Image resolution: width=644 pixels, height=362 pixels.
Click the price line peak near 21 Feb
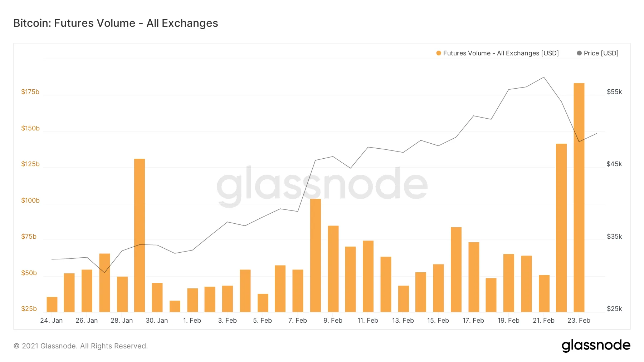click(x=544, y=77)
